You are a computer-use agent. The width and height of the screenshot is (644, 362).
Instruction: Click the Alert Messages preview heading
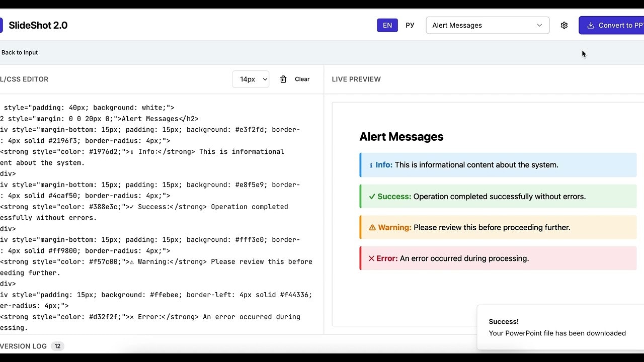click(401, 137)
